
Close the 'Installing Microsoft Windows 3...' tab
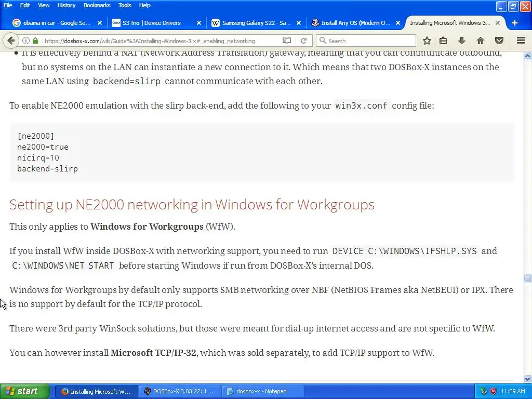(x=497, y=23)
